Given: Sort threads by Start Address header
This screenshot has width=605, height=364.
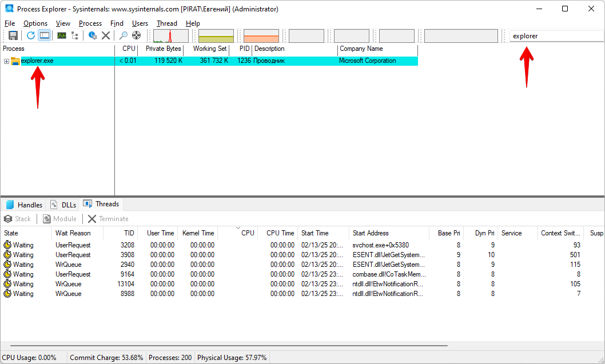Looking at the screenshot, I should [389, 233].
